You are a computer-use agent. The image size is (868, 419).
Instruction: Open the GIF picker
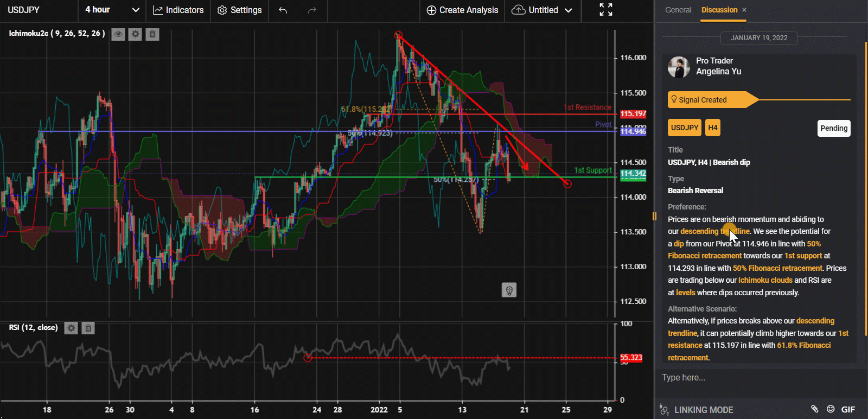pos(848,410)
